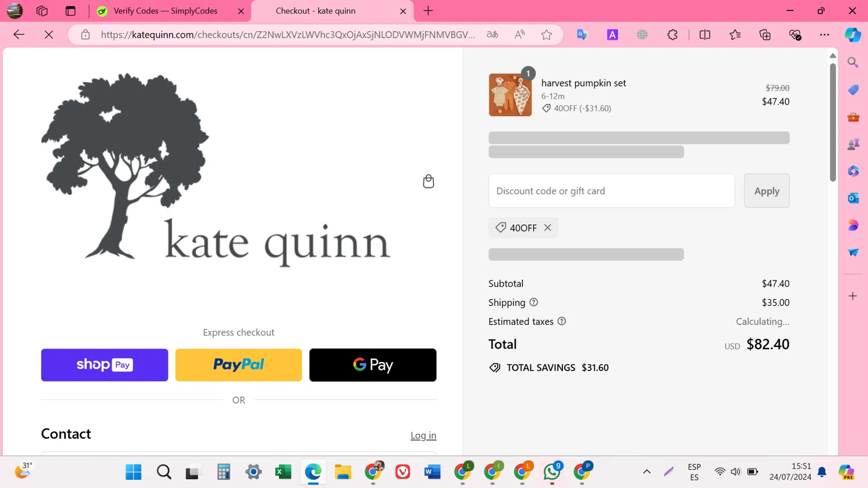Viewport: 868px width, 488px height.
Task: Open taskbar Search icon
Action: coord(164,472)
